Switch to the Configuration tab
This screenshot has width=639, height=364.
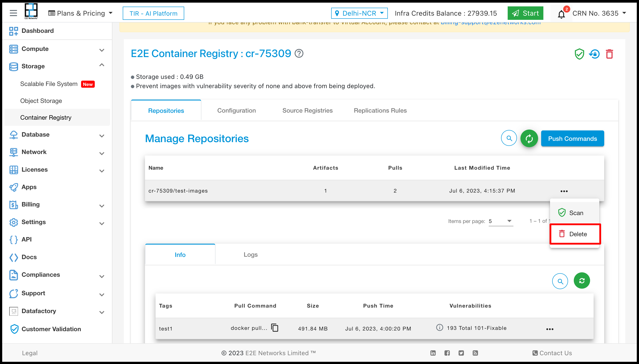pyautogui.click(x=236, y=111)
